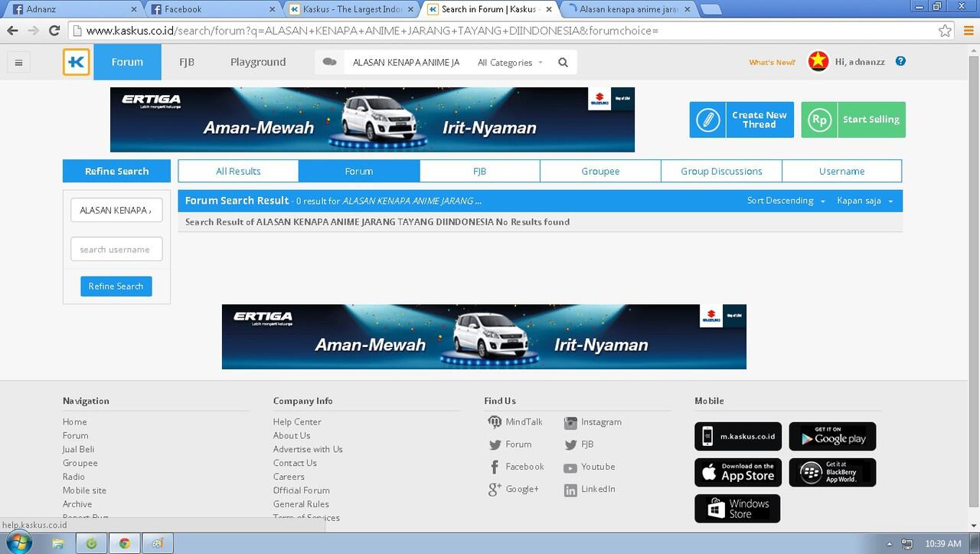
Task: Click the small Refine Search button
Action: pos(116,286)
